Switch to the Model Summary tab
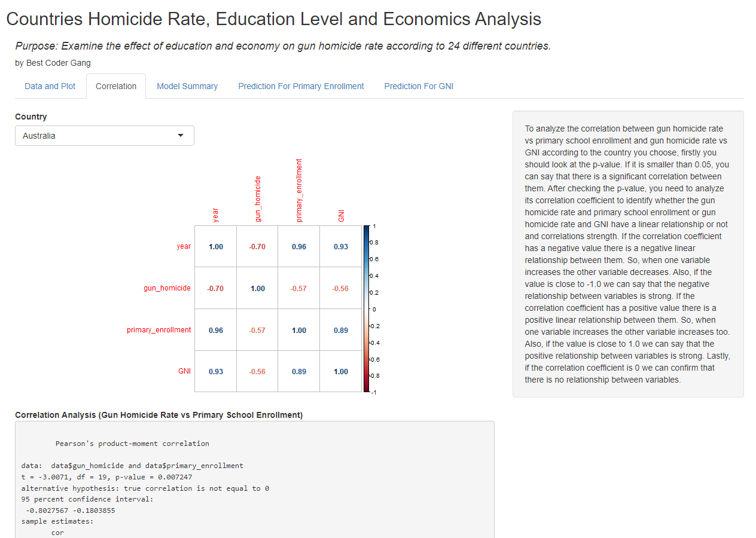The height and width of the screenshot is (538, 756). click(187, 86)
